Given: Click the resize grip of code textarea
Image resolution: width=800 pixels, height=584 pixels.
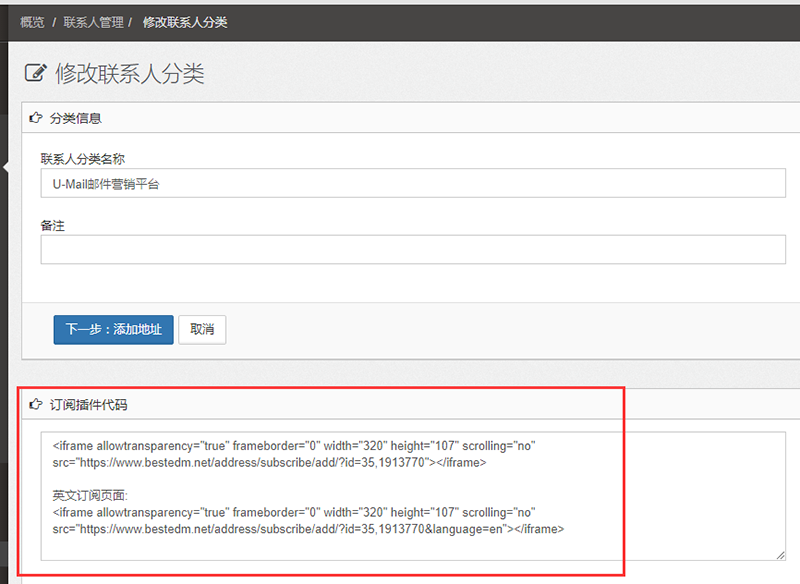Looking at the screenshot, I should pos(780,555).
